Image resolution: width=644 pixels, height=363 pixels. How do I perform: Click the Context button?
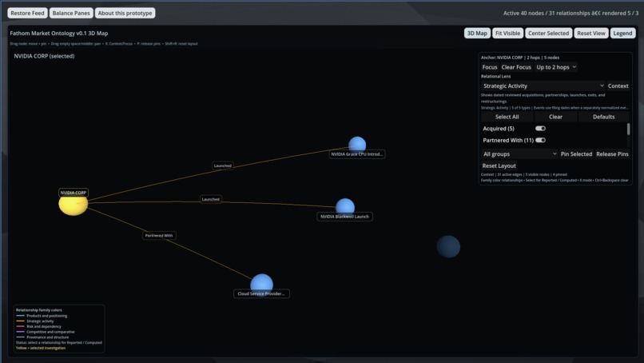[x=618, y=86]
